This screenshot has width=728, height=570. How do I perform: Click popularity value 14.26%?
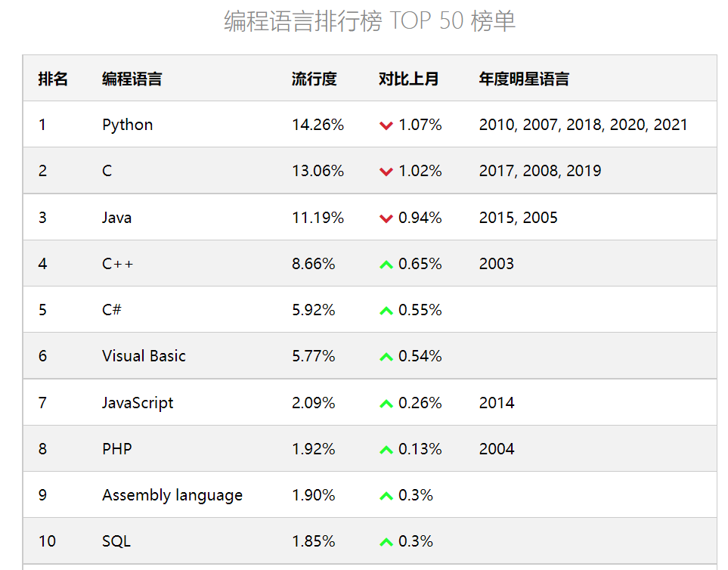[318, 125]
